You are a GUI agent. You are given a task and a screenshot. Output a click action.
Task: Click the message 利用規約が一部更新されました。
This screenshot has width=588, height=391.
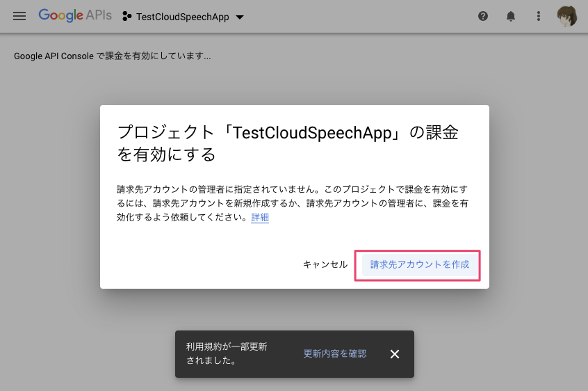click(x=227, y=353)
